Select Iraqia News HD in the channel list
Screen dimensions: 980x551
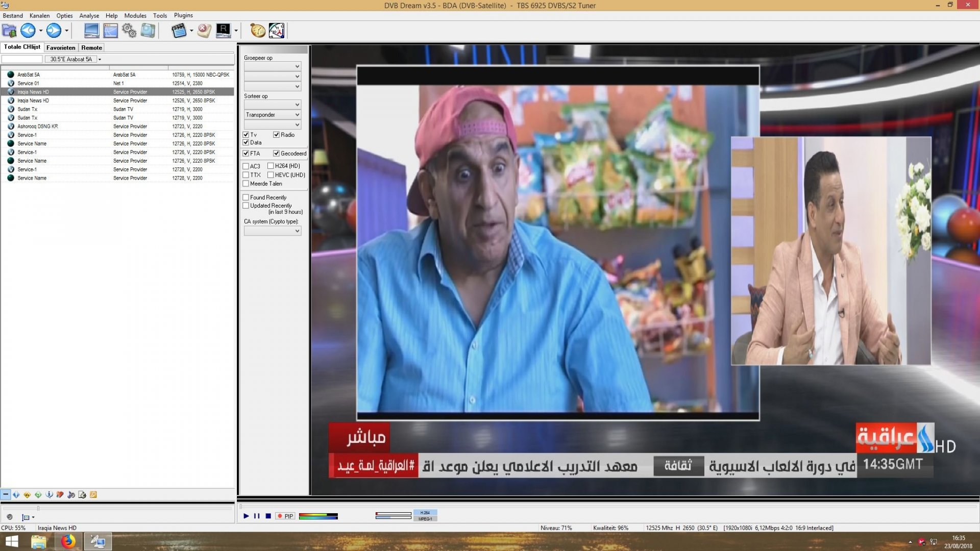pos(34,92)
